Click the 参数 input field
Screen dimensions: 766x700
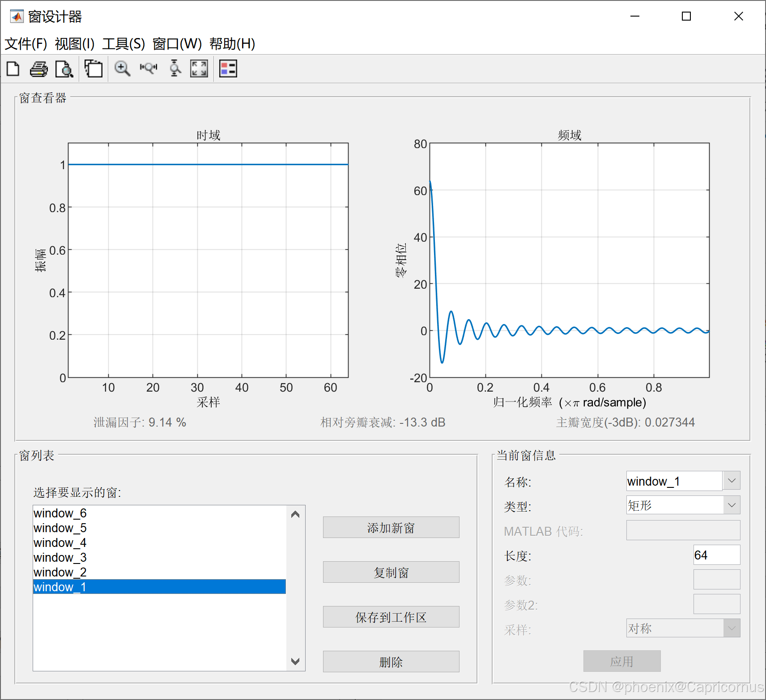(x=717, y=580)
